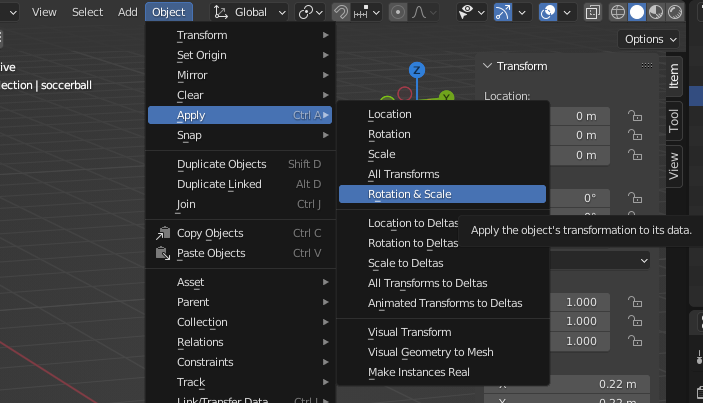Toggle the show gizmo button
The image size is (703, 403).
pyautogui.click(x=503, y=12)
